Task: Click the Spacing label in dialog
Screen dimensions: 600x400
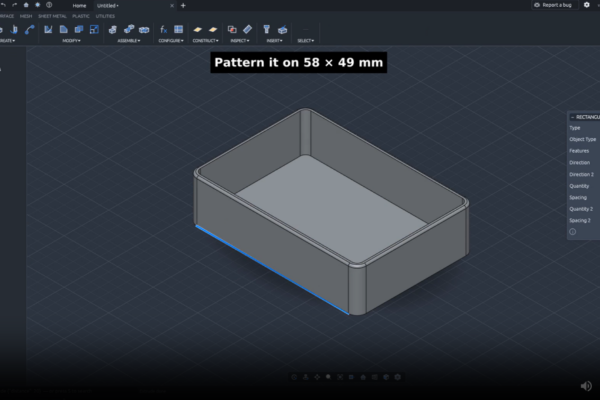Action: click(x=578, y=197)
